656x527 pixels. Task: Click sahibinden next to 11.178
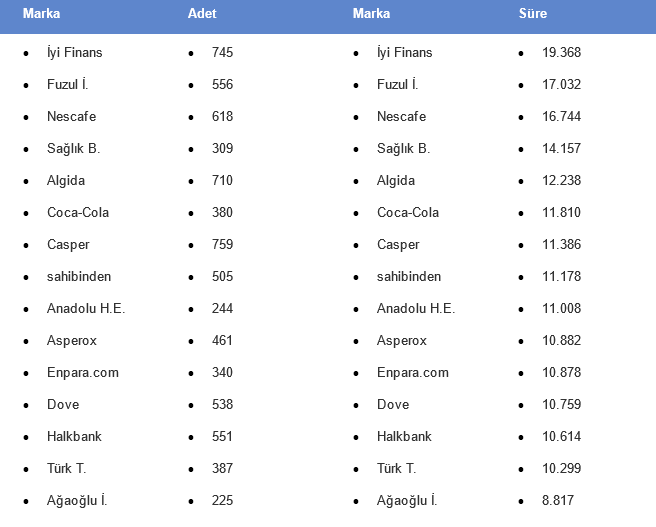pos(409,276)
